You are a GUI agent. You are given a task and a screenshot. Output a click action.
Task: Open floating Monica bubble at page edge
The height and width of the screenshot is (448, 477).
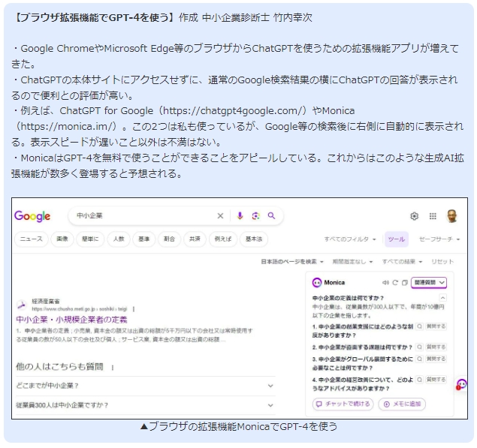click(461, 384)
